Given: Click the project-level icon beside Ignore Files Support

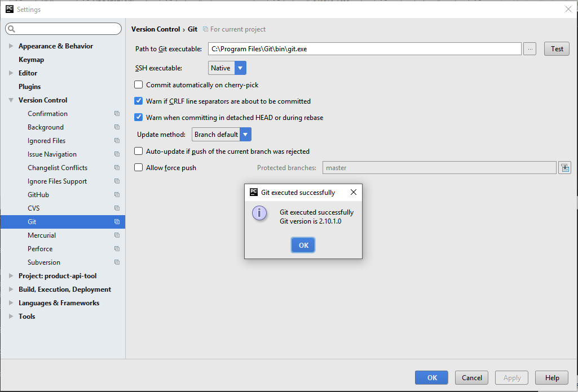Looking at the screenshot, I should coord(117,181).
